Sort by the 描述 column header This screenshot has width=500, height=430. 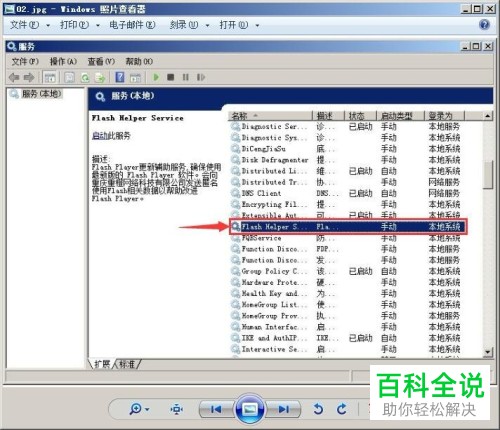click(328, 116)
